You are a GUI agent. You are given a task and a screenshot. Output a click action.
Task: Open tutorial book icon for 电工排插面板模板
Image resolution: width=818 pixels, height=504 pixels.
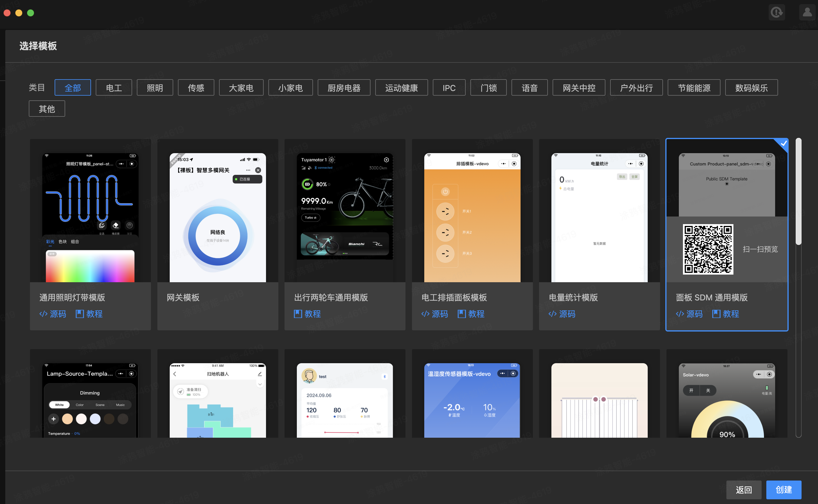pyautogui.click(x=461, y=314)
